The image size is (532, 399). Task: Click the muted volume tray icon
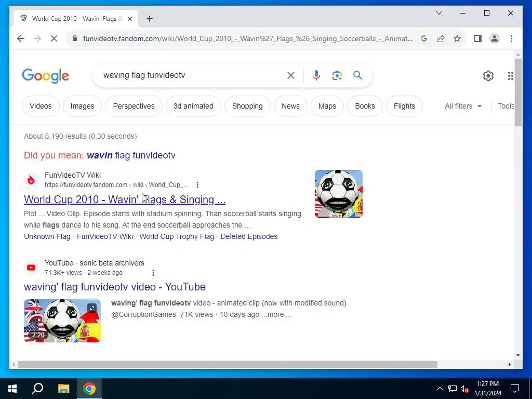click(465, 389)
